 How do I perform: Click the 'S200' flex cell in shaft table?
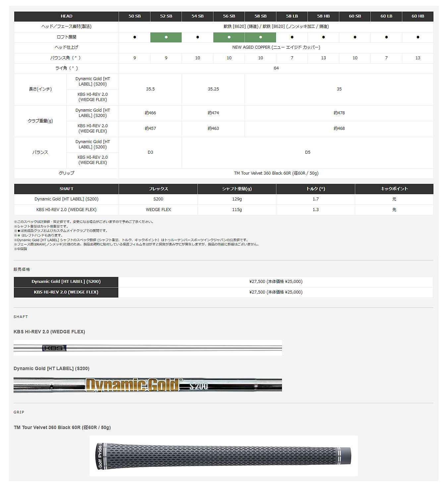(158, 199)
